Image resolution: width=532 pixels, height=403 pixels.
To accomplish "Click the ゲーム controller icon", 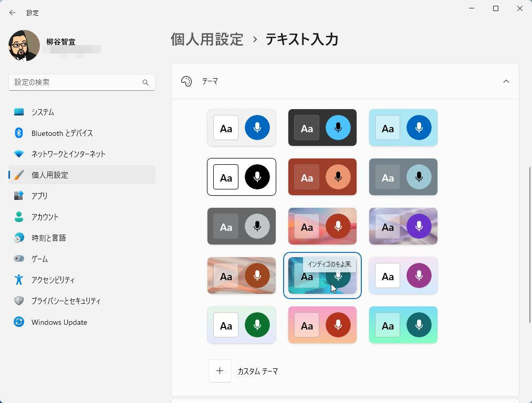I will click(x=19, y=259).
